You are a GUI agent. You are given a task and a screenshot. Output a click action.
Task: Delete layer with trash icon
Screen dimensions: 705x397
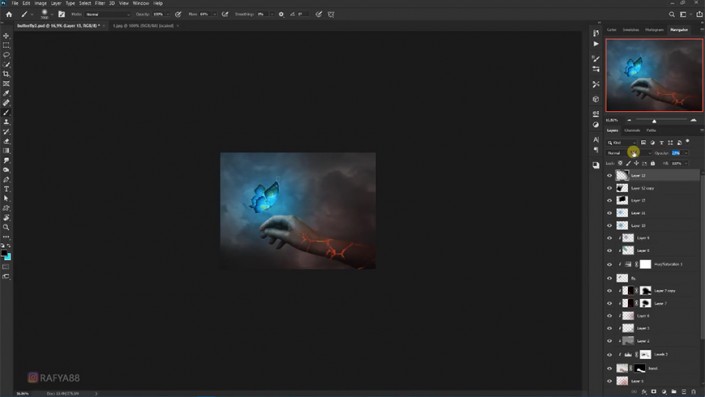pyautogui.click(x=694, y=392)
